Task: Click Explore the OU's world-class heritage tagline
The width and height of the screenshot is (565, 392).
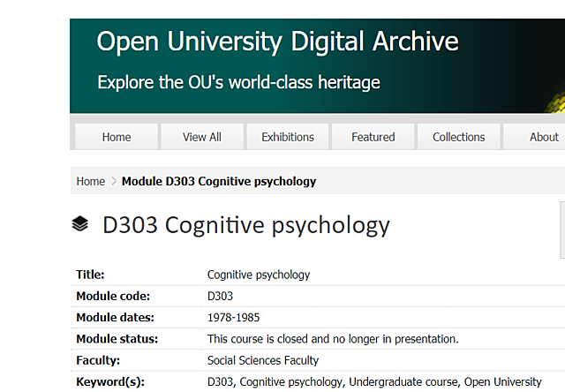Action: [x=238, y=82]
